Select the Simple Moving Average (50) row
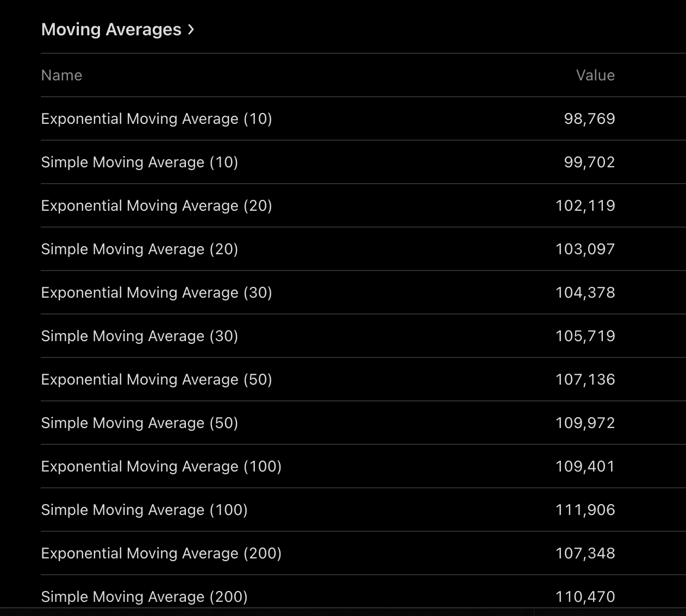Screen dimensions: 686x616 coord(140,423)
